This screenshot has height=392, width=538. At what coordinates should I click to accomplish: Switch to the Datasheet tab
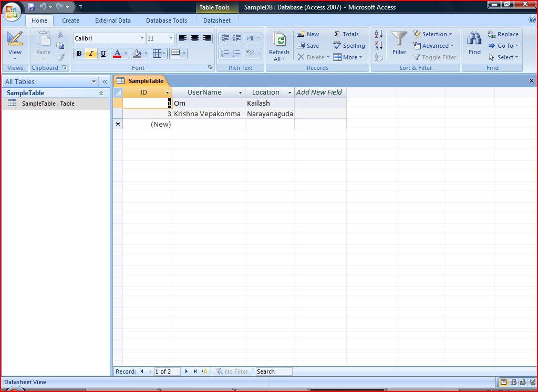[217, 20]
